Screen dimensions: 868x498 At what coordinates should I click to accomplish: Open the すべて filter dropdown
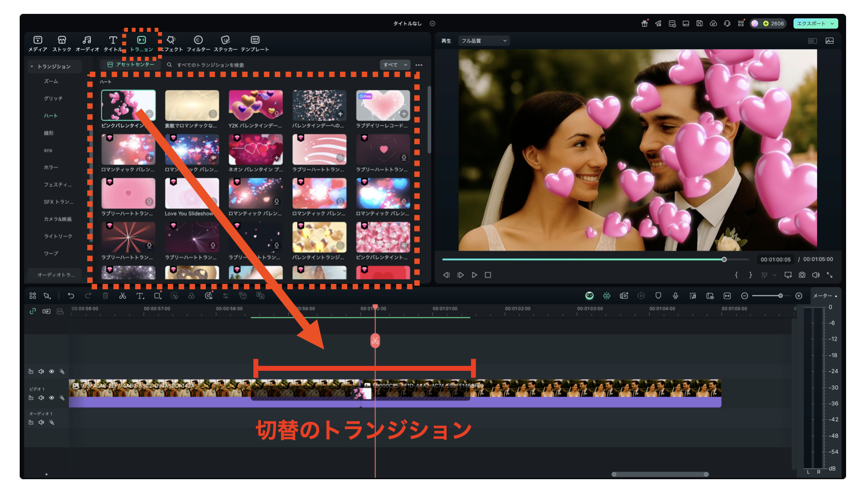(x=396, y=65)
